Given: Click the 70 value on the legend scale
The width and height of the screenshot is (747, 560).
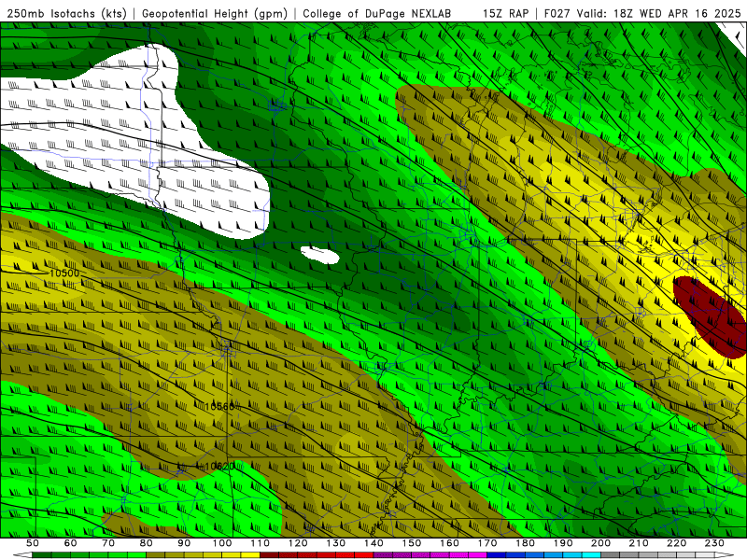Looking at the screenshot, I should click(108, 543).
